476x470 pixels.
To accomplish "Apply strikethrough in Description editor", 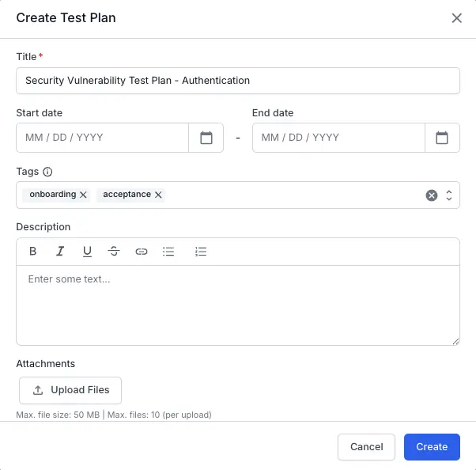I will click(114, 252).
